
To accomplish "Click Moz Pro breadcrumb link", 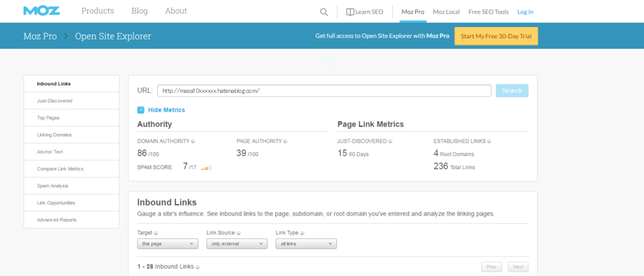I will pyautogui.click(x=40, y=36).
